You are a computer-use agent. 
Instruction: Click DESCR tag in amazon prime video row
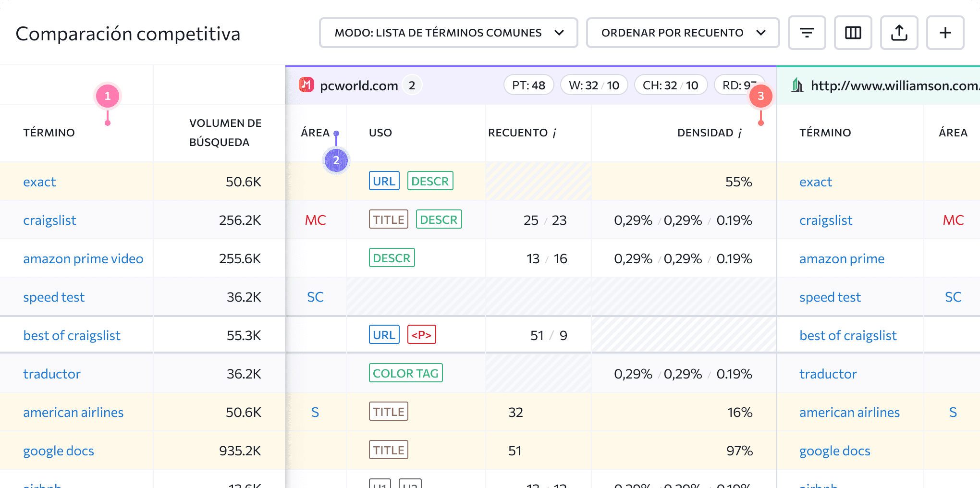tap(392, 257)
